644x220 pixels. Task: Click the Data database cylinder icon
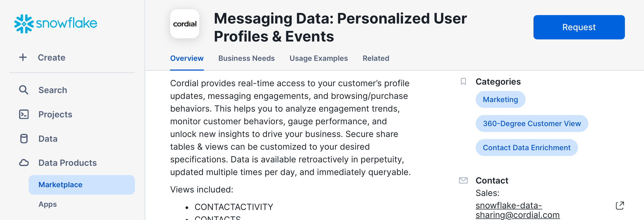point(24,139)
